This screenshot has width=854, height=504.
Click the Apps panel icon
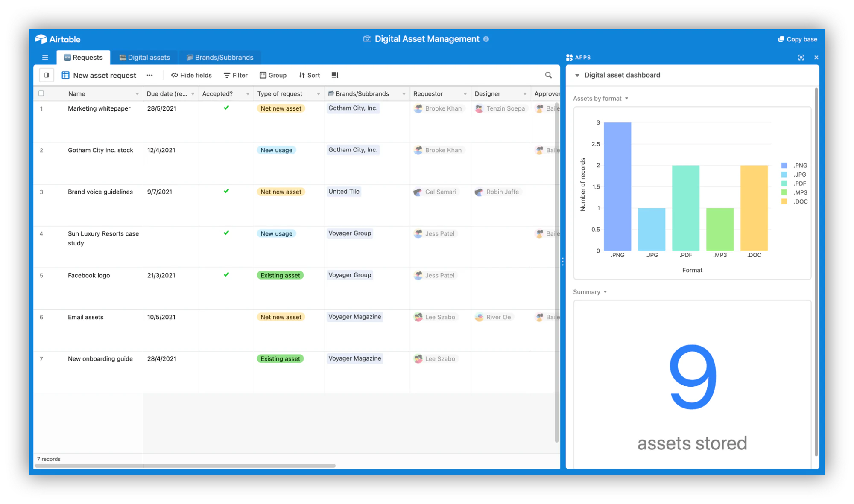(x=569, y=57)
